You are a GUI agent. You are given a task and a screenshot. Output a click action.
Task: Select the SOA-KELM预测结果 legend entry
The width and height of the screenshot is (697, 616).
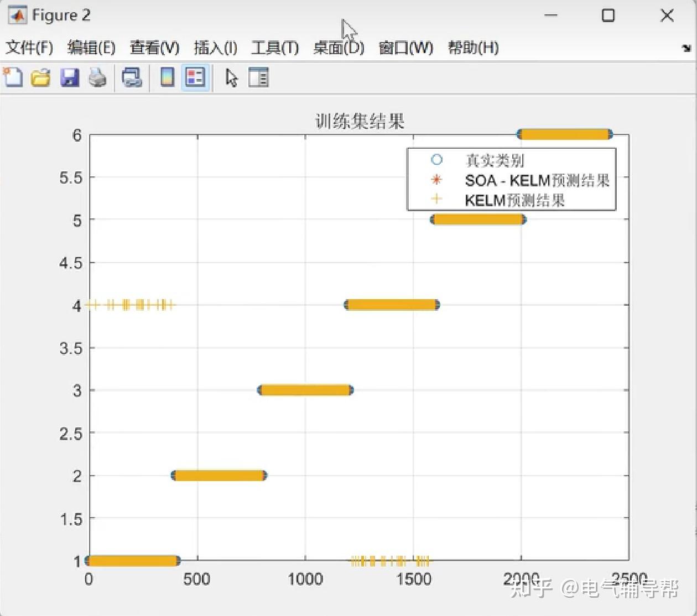[537, 181]
